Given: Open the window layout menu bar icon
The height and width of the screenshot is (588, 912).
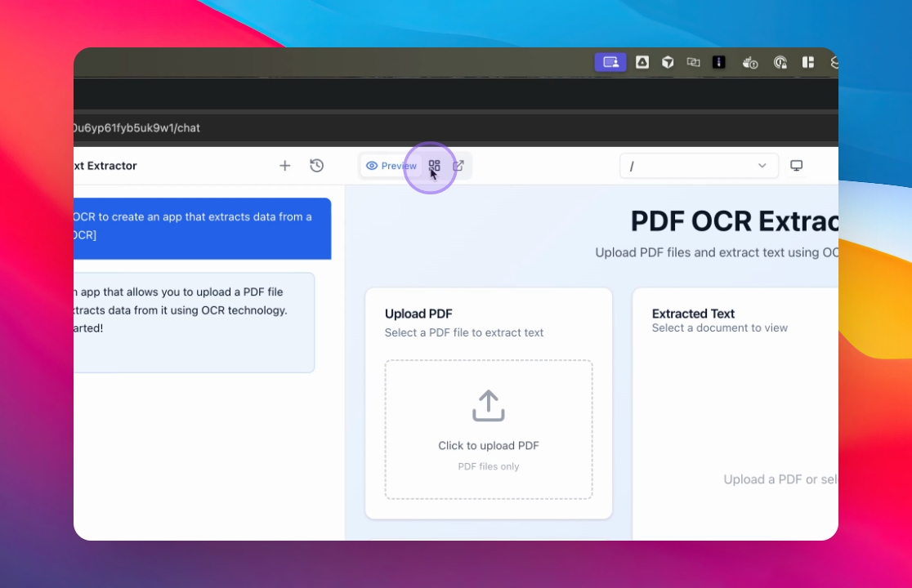Looking at the screenshot, I should tap(808, 62).
